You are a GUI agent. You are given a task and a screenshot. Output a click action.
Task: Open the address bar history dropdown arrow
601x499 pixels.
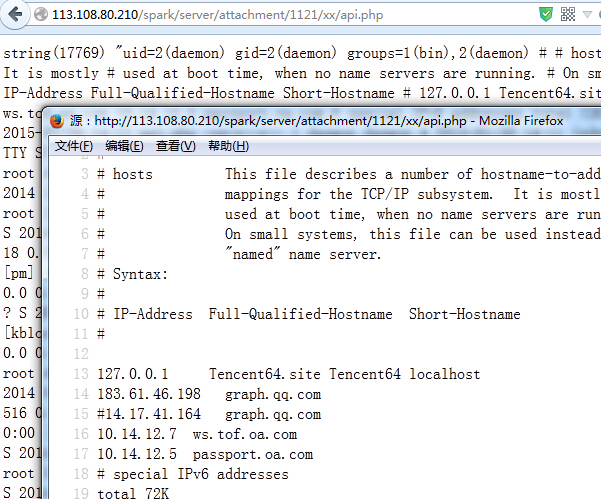pyautogui.click(x=587, y=15)
